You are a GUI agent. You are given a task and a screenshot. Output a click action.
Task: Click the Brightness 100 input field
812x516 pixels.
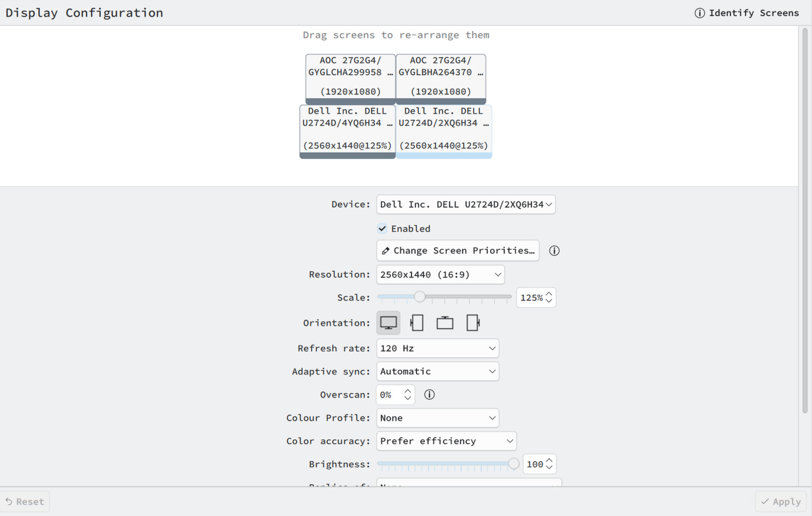coord(539,464)
